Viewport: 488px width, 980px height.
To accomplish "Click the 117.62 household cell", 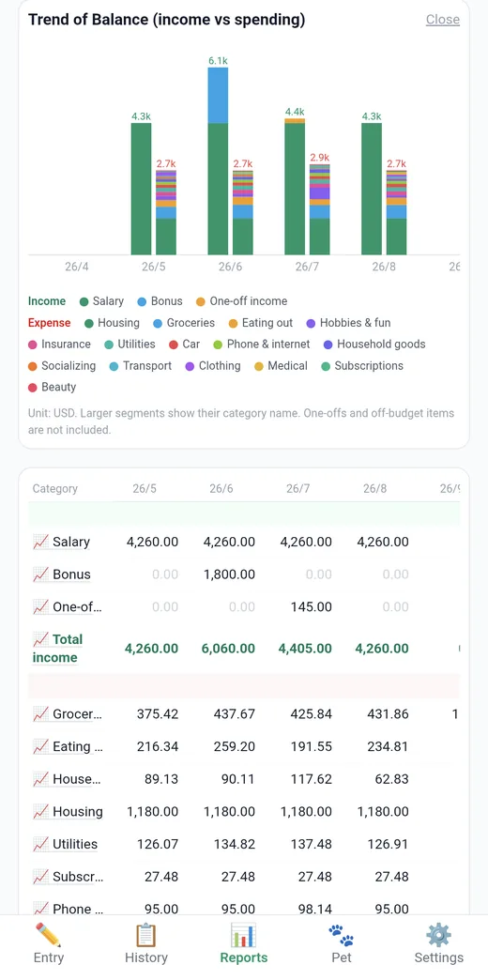I will coord(312,779).
